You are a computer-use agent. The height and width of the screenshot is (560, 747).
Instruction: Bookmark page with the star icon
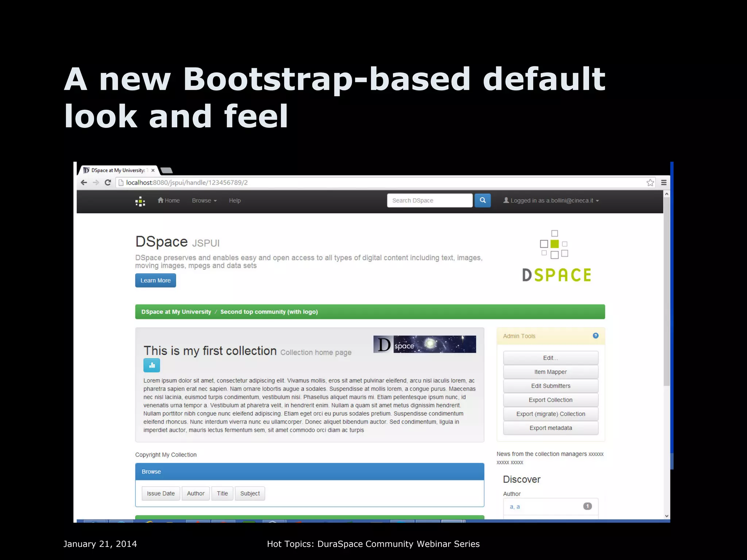(650, 183)
